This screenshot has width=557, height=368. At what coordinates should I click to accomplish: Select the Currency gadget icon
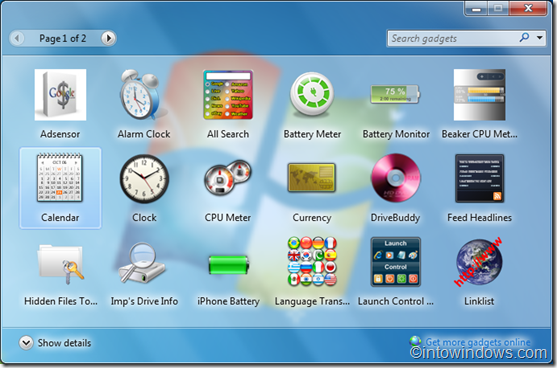(x=312, y=178)
